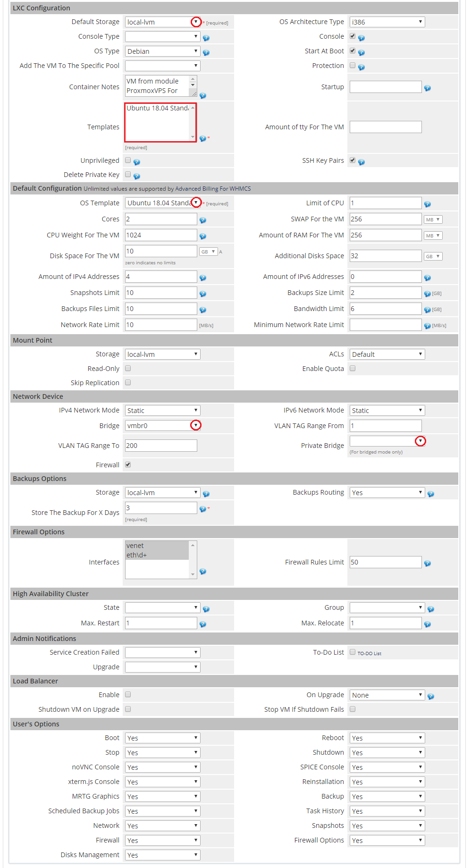Show help for Max. Relocate field
This screenshot has width=471, height=868.
428,624
